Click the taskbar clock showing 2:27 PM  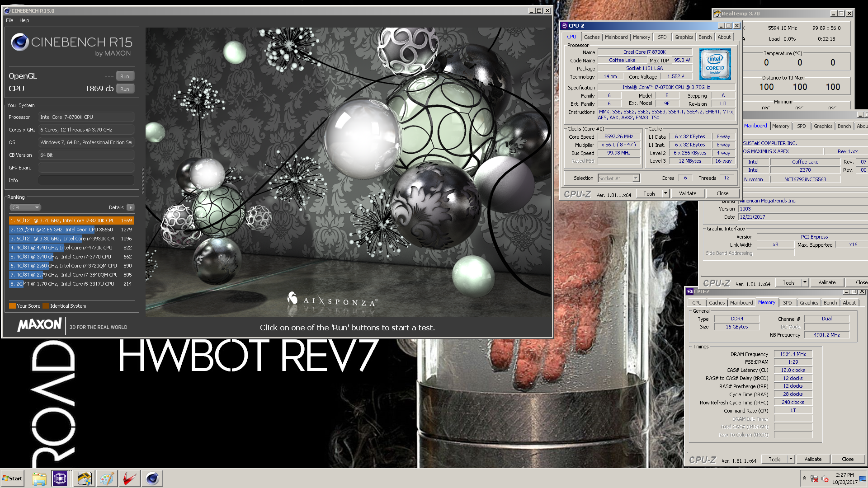(x=844, y=479)
